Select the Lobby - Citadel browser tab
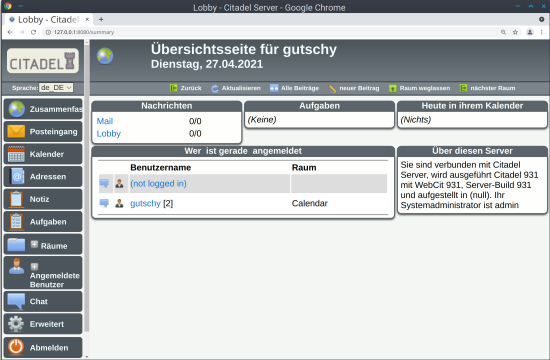This screenshot has height=360, width=550. (48, 20)
